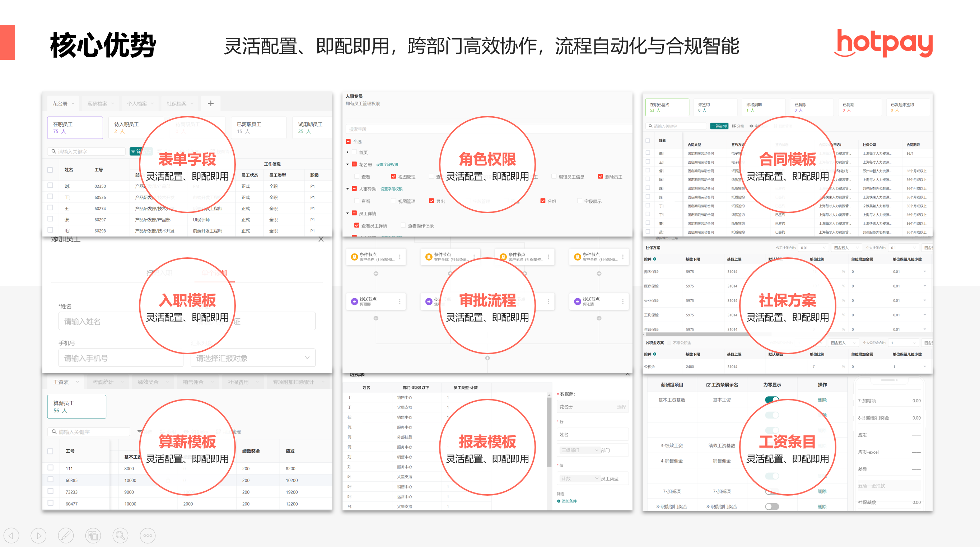Image resolution: width=980 pixels, height=547 pixels.
Task: Click the search icon in payroll keyword box
Action: click(54, 432)
